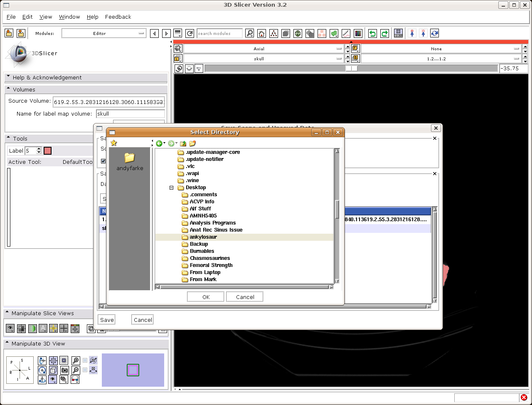Click the green back arrow in Select Directory

point(159,143)
